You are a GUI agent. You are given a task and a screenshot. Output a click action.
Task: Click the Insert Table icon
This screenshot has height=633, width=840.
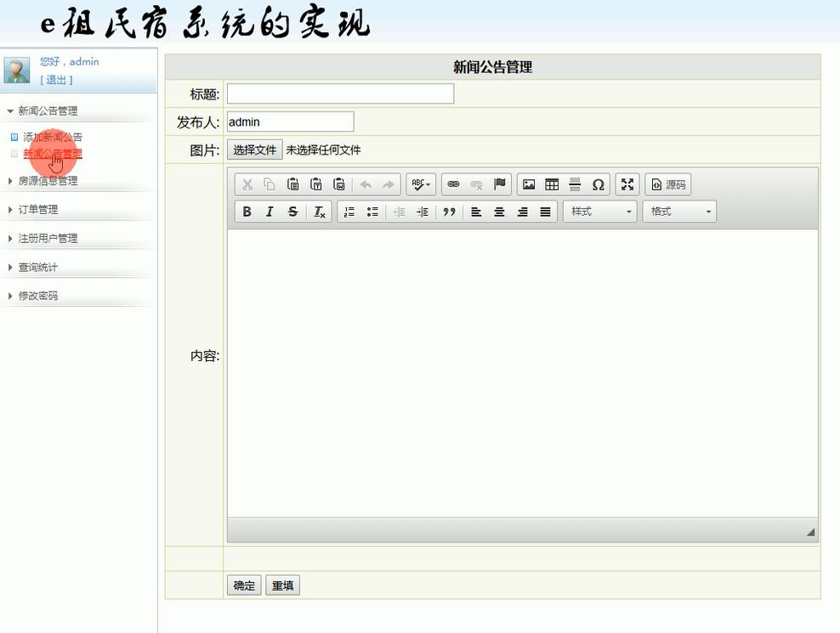[552, 184]
